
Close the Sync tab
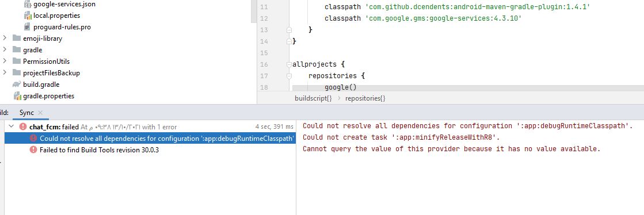point(40,113)
